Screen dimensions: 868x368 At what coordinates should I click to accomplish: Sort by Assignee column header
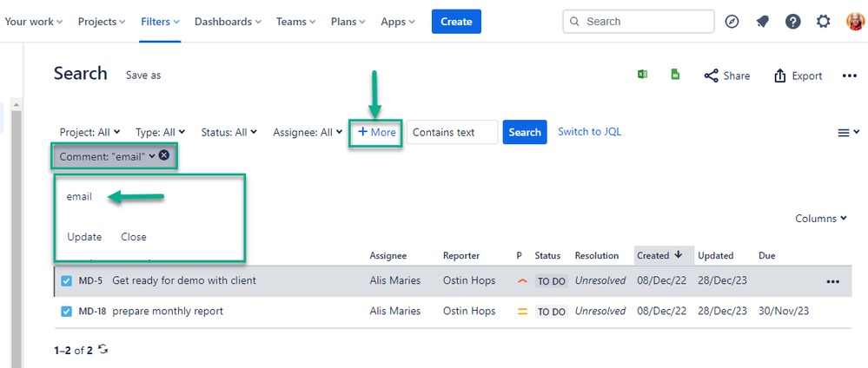[388, 256]
